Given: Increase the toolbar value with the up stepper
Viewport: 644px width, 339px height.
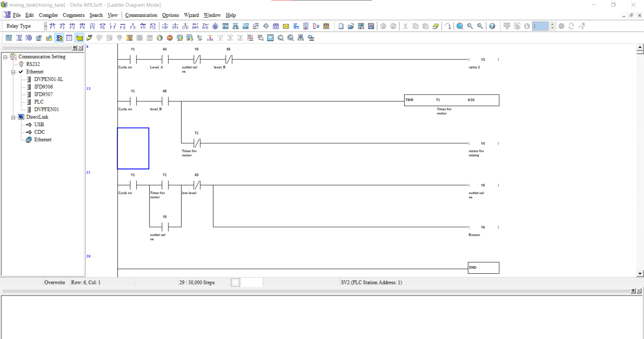Looking at the screenshot, I should tap(552, 24).
